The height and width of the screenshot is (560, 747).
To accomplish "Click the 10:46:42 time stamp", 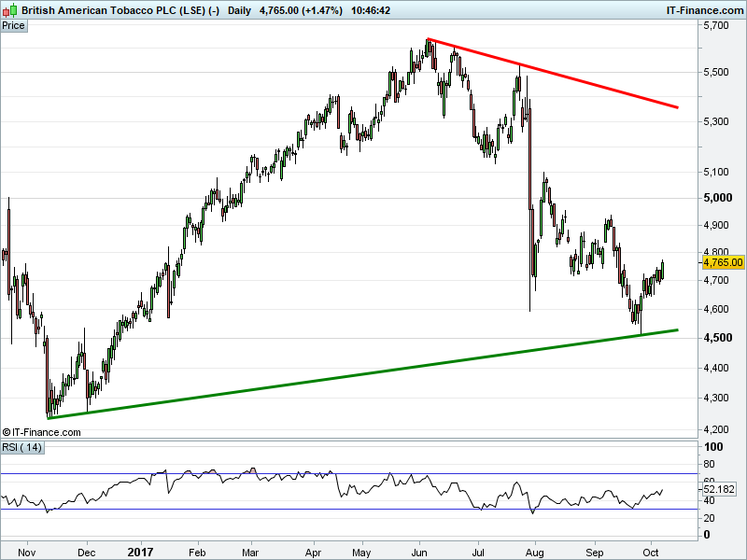I will point(371,10).
